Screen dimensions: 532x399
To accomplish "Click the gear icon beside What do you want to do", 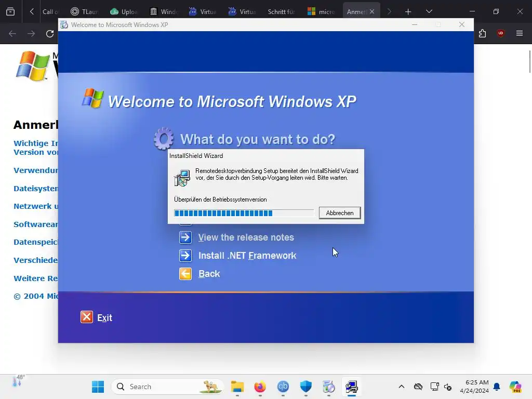I will tap(164, 138).
